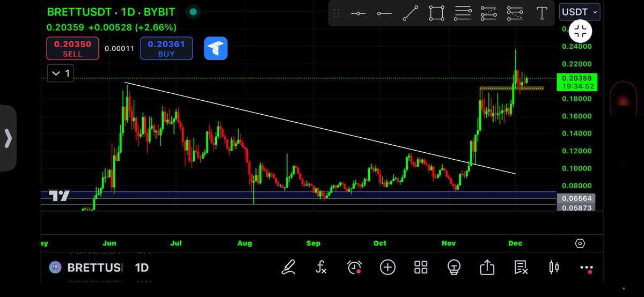Screen dimensions: 644x297
Task: Select the rectangle shape drawing tool
Action: pyautogui.click(x=437, y=13)
